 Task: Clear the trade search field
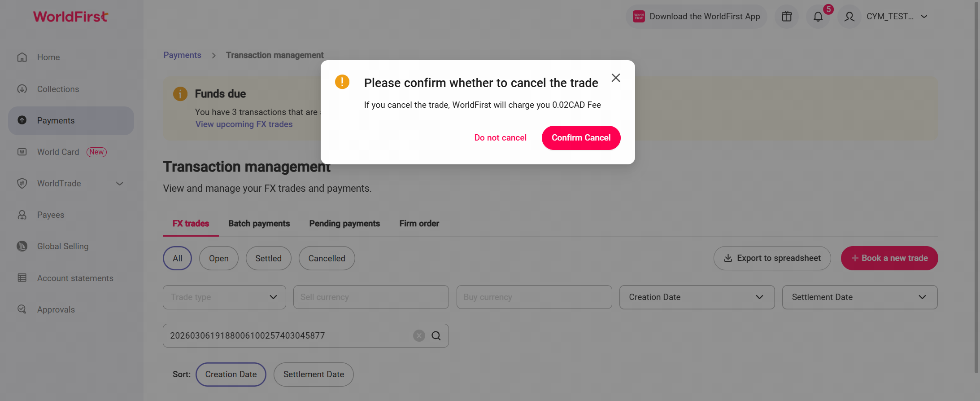click(419, 336)
